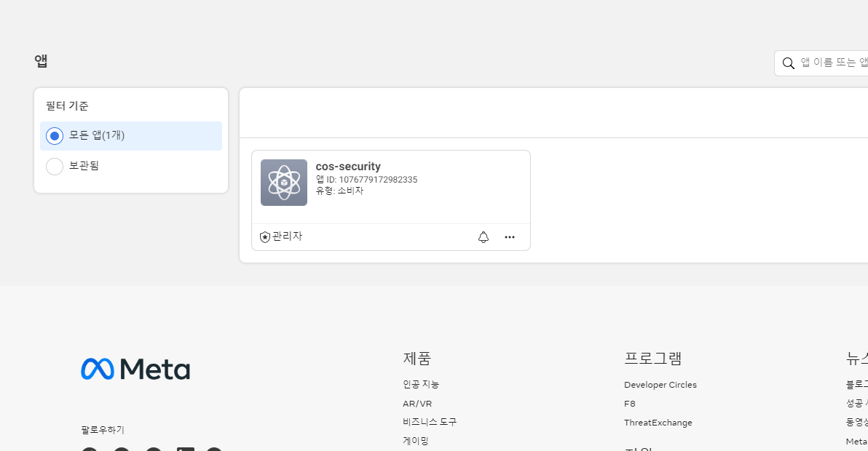
Task: Click the 필터 기준 panel title
Action: tap(67, 105)
